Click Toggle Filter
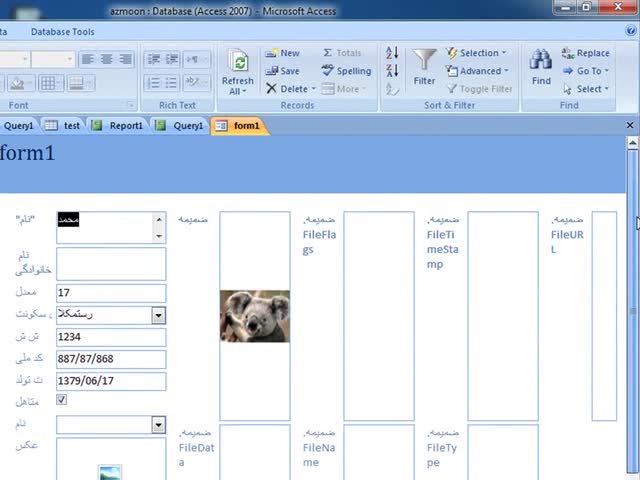This screenshot has height=480, width=640. tap(480, 89)
